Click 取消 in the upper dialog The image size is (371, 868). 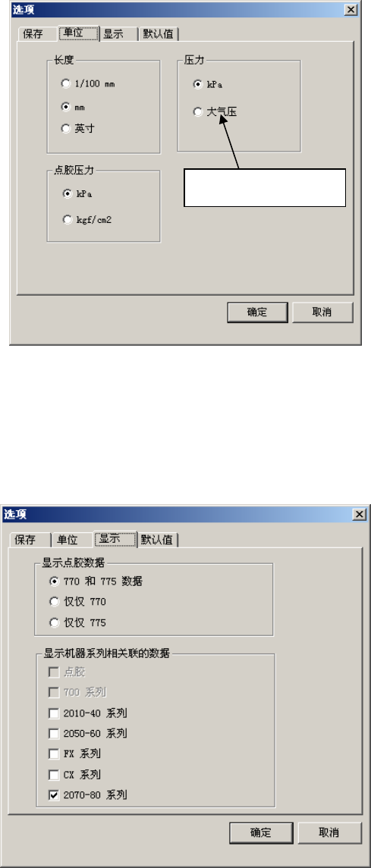coord(322,312)
